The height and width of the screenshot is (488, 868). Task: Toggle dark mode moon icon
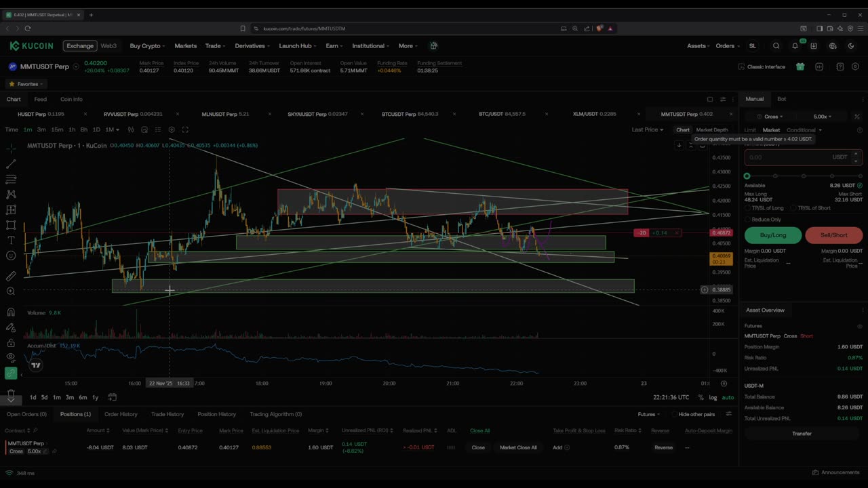(852, 46)
